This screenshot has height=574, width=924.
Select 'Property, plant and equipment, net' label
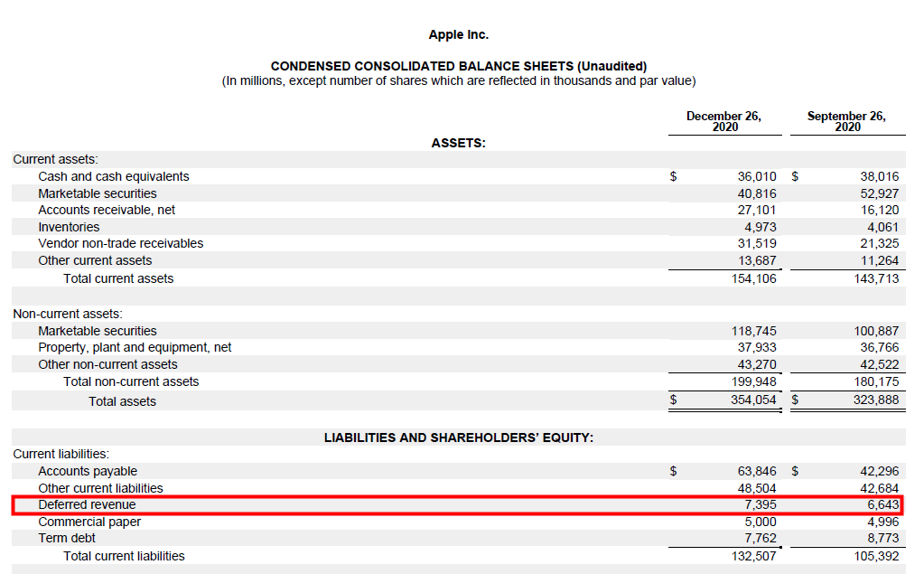[135, 347]
